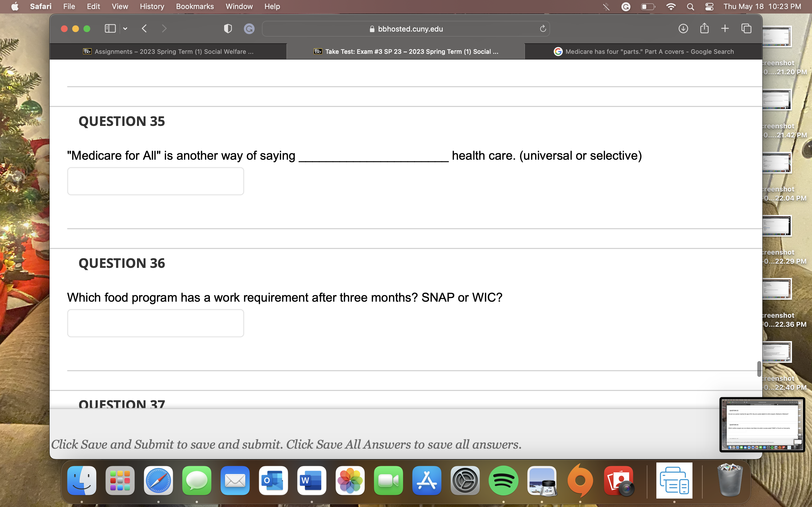The width and height of the screenshot is (812, 507).
Task: Click the Question 35 answer field
Action: 155,181
